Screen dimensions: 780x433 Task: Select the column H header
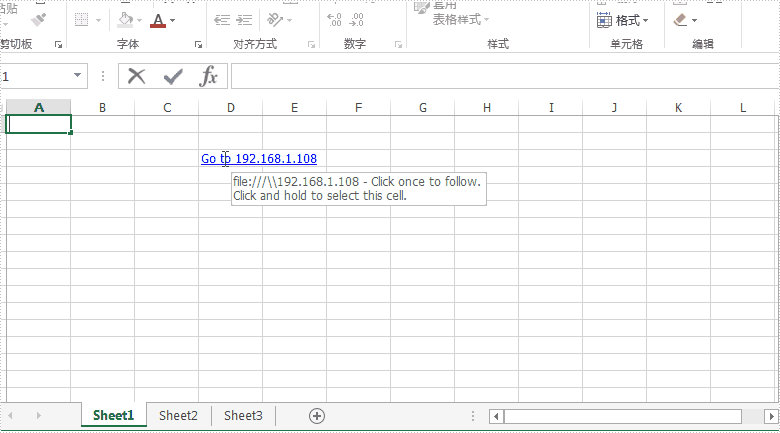tap(487, 107)
